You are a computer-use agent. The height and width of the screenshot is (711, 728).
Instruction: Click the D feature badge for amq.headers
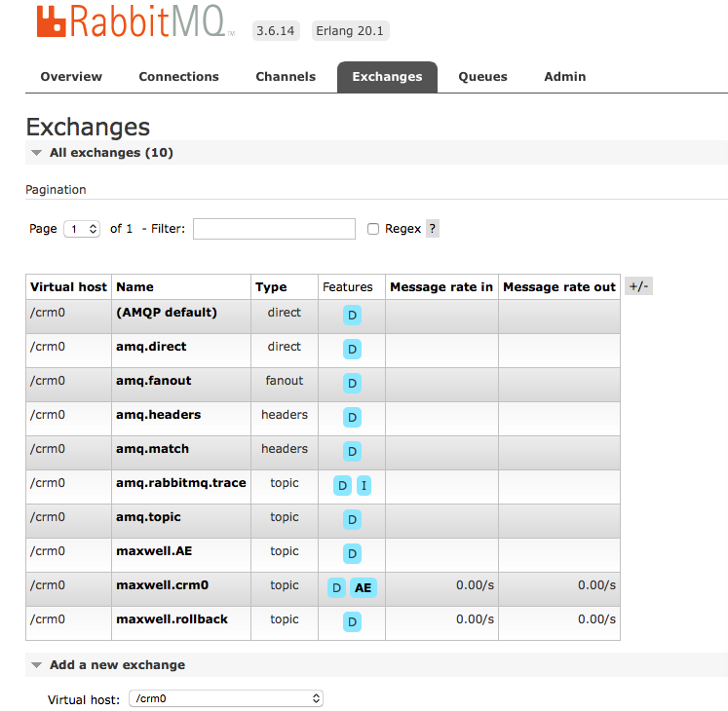(x=352, y=417)
